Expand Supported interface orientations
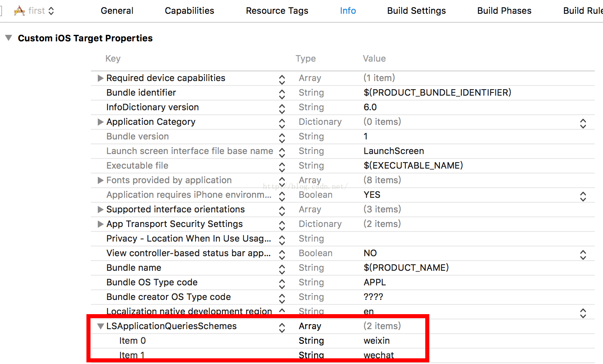 pos(101,210)
